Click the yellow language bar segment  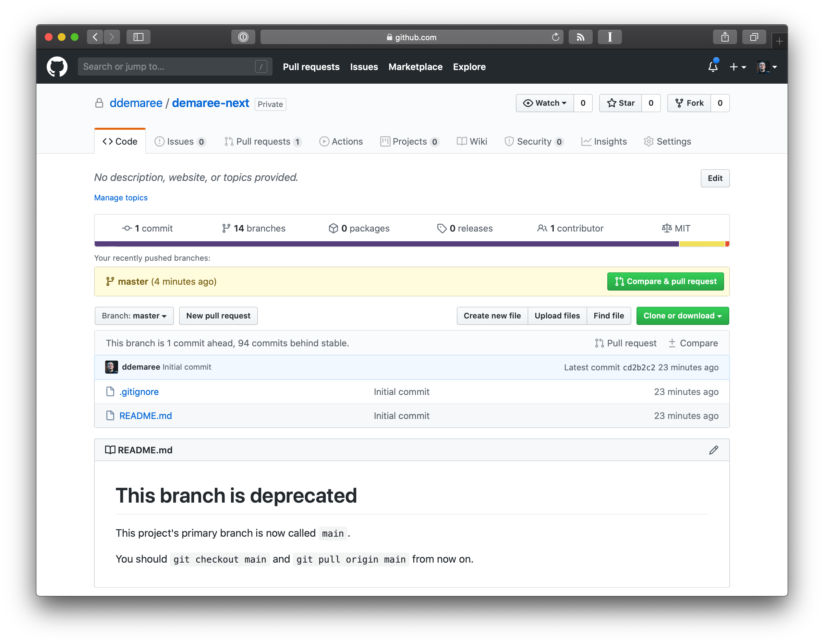pos(702,244)
